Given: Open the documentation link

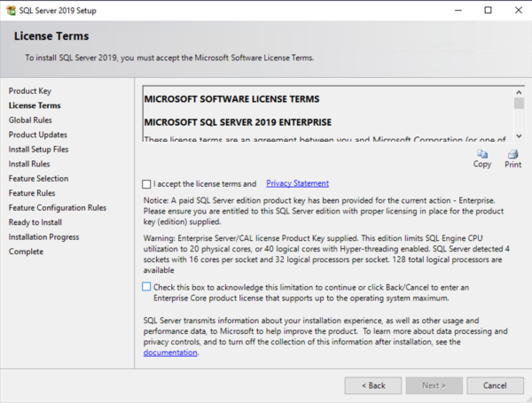Looking at the screenshot, I should click(170, 353).
